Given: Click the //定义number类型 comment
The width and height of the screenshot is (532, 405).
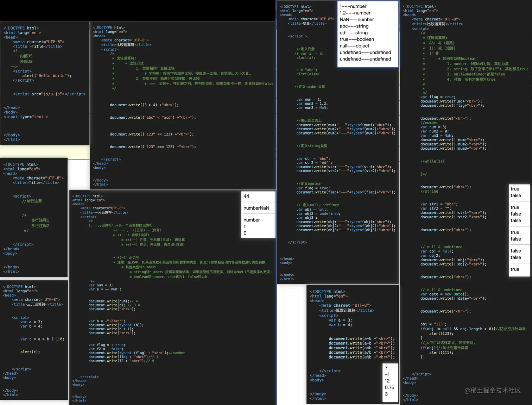Looking at the screenshot, I should [x=310, y=87].
